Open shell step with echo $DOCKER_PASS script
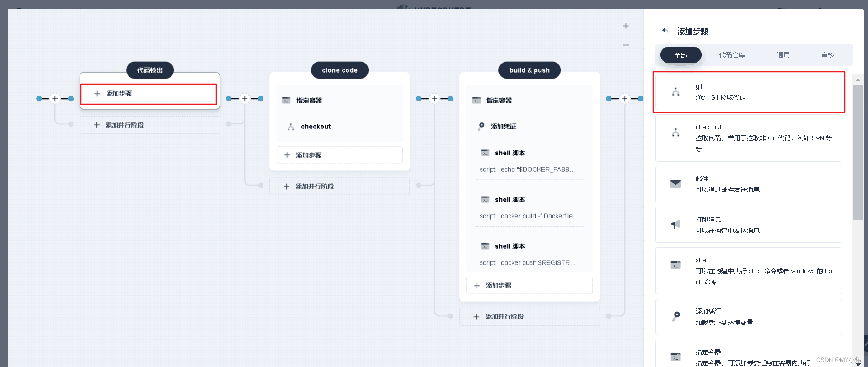The image size is (868, 367). click(530, 161)
